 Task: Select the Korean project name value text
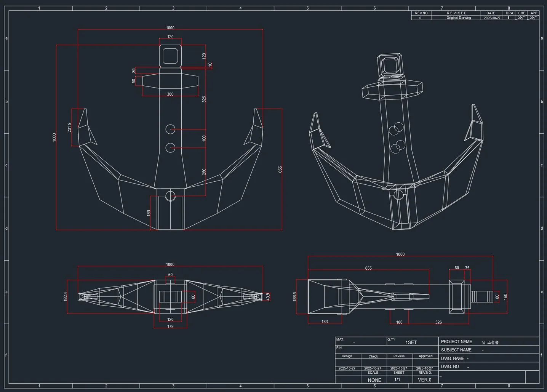(x=490, y=342)
